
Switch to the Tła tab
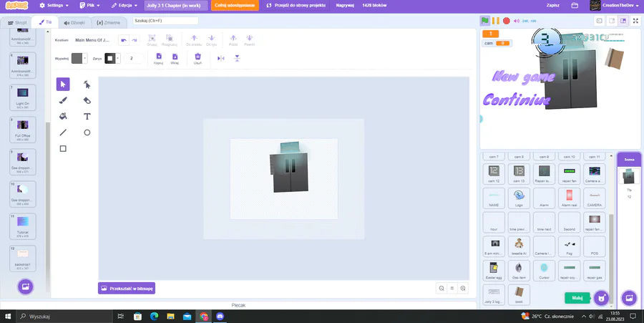(45, 22)
